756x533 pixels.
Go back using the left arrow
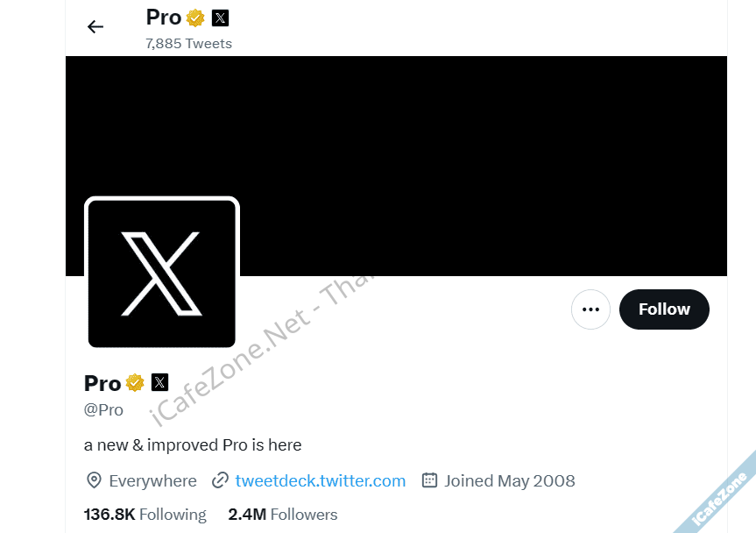(x=95, y=26)
